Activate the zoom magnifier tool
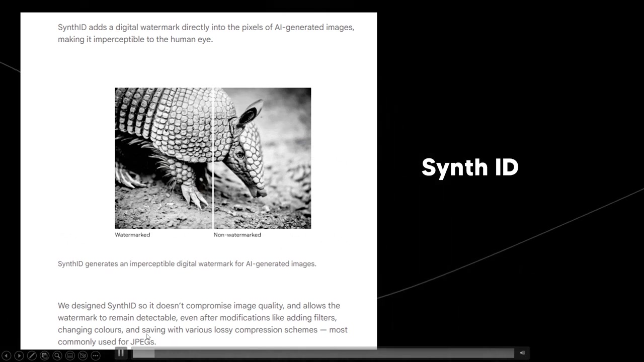 [x=57, y=355]
